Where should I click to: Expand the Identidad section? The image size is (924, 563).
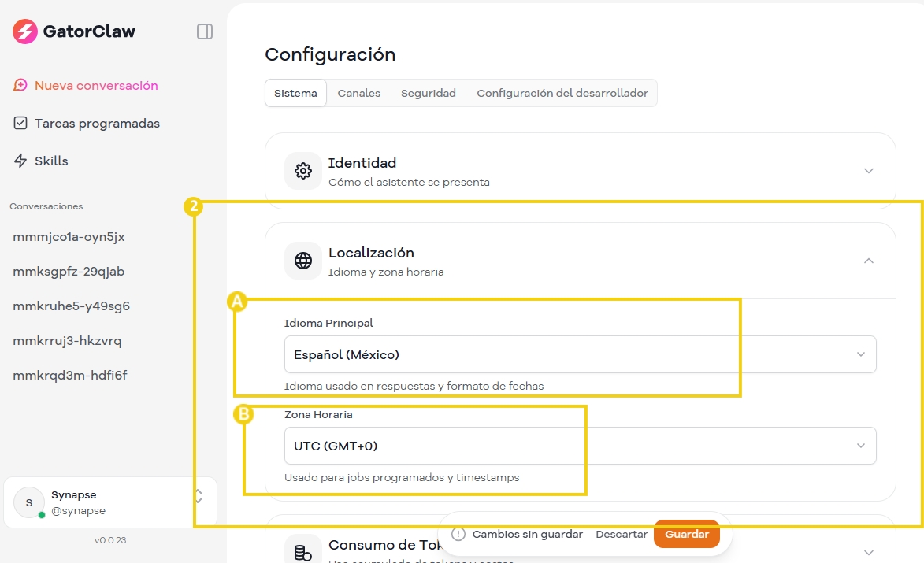[868, 171]
